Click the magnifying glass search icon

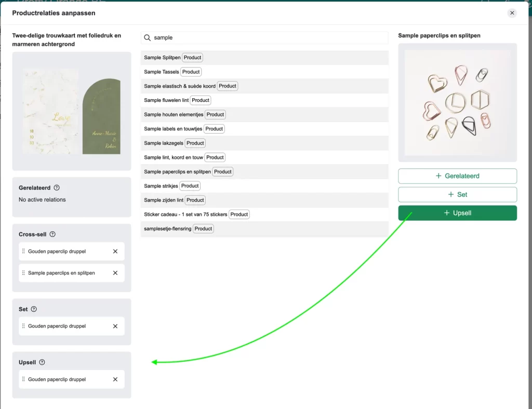148,37
